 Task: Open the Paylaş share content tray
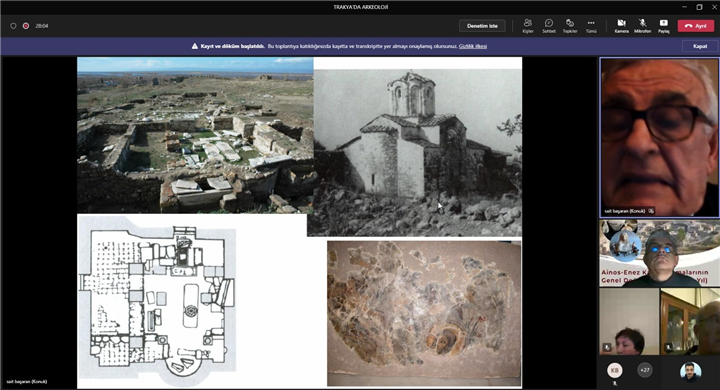(x=664, y=26)
